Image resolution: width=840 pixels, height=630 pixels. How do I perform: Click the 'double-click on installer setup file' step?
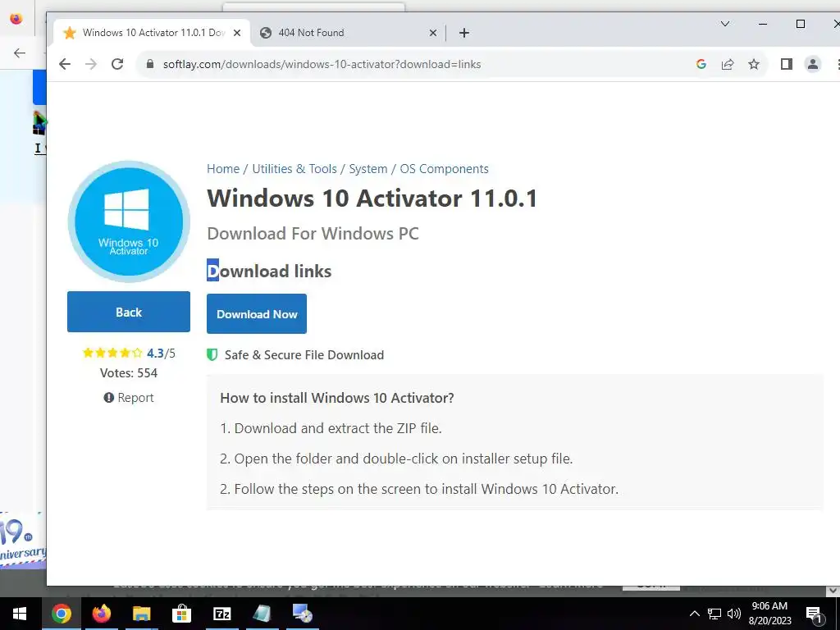396,459
